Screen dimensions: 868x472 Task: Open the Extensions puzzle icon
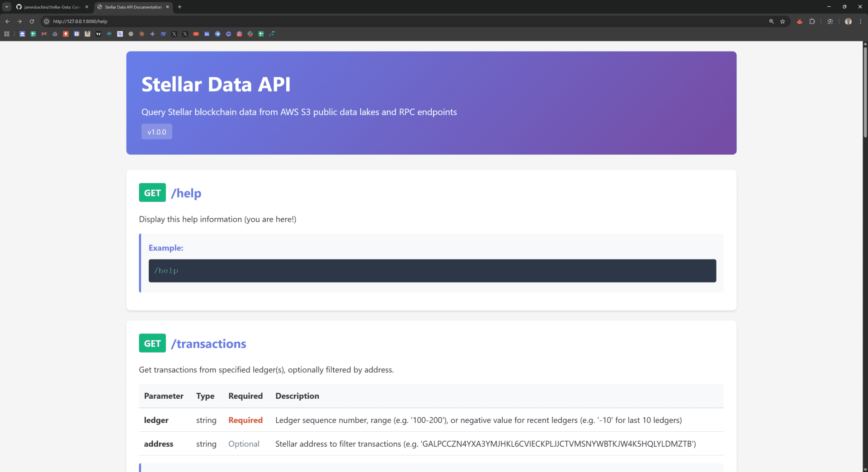click(812, 21)
